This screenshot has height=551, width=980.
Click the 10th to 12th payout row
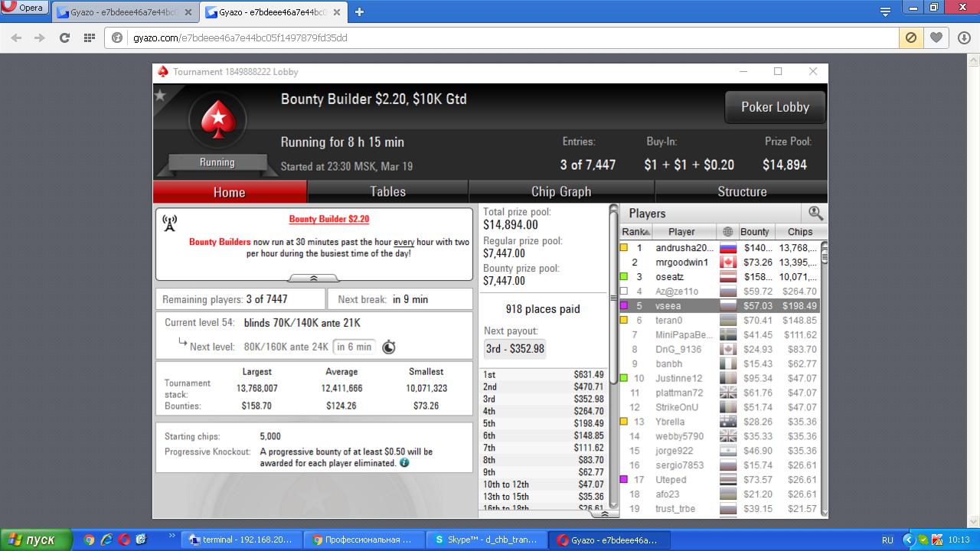[544, 484]
